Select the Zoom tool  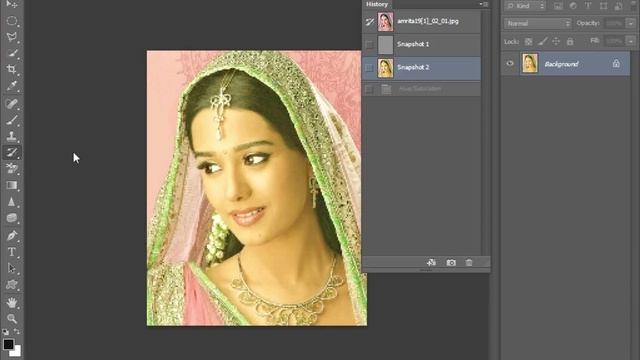tap(12, 319)
